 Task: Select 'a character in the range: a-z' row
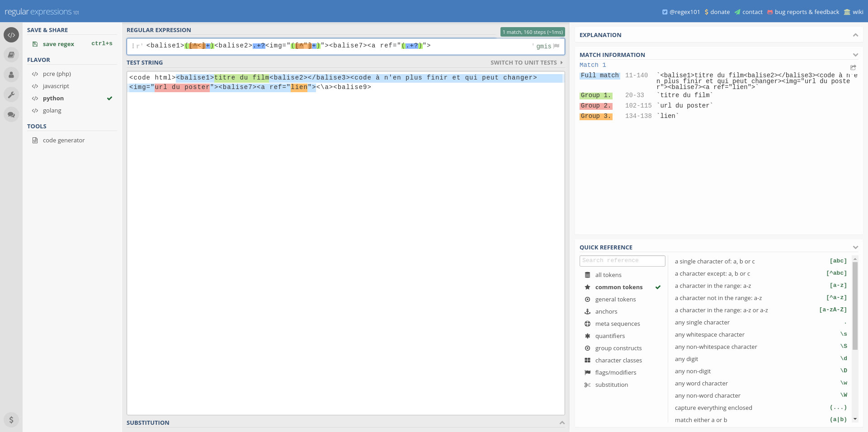(x=761, y=286)
